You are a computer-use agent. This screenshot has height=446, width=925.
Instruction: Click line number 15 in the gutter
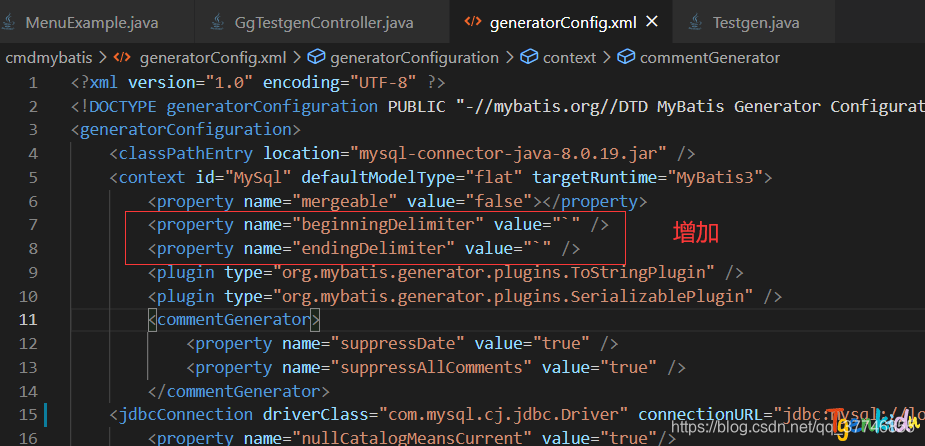click(x=28, y=415)
